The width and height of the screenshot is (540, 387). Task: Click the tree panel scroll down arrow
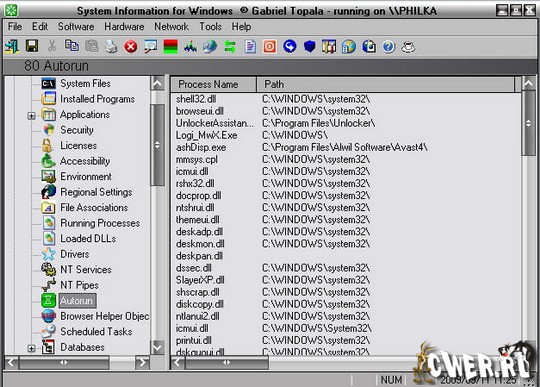(158, 347)
